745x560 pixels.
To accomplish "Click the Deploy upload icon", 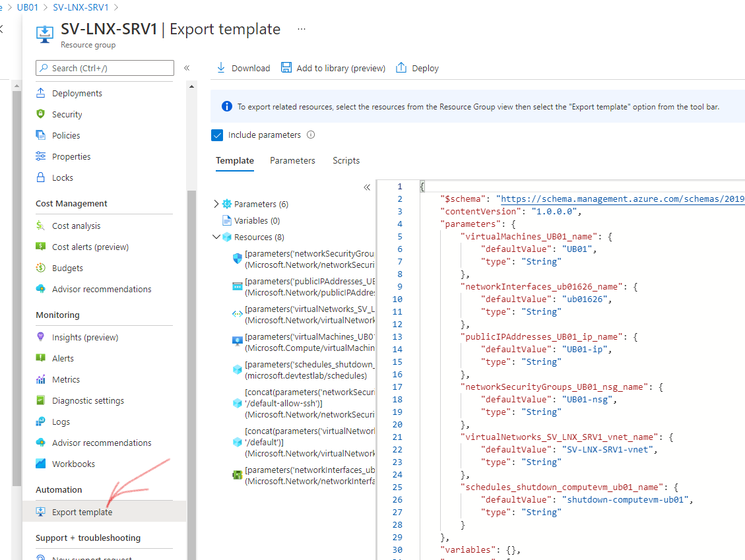I will pos(401,68).
